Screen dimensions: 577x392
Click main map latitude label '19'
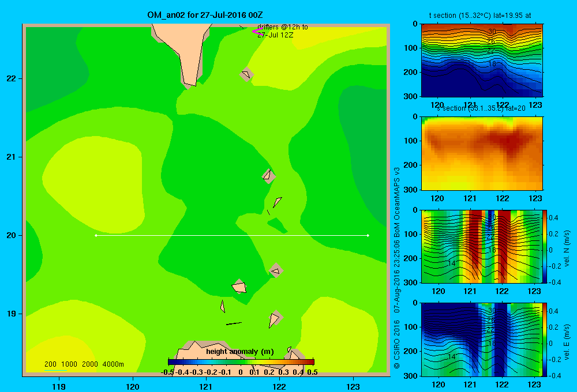(x=12, y=314)
